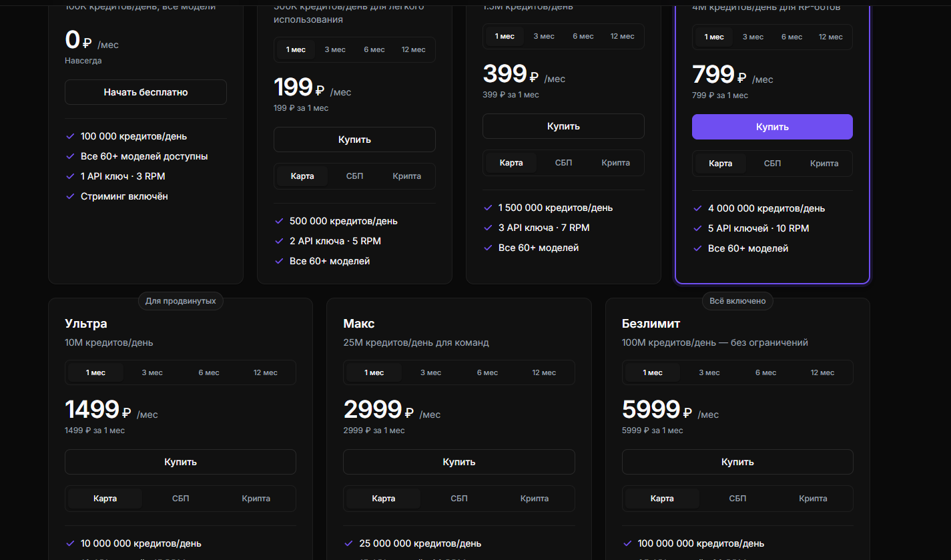
Task: Choose 6 мес period on the 799 ₽ plan
Action: (x=791, y=37)
